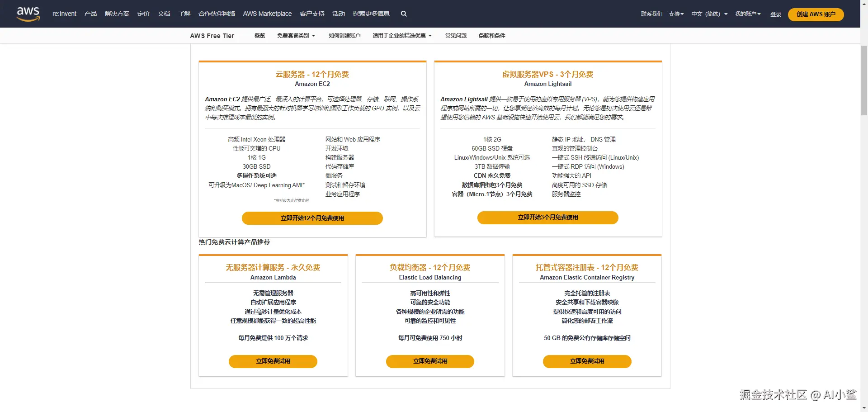This screenshot has width=868, height=412.
Task: Switch to the 概览 tab
Action: click(x=260, y=36)
